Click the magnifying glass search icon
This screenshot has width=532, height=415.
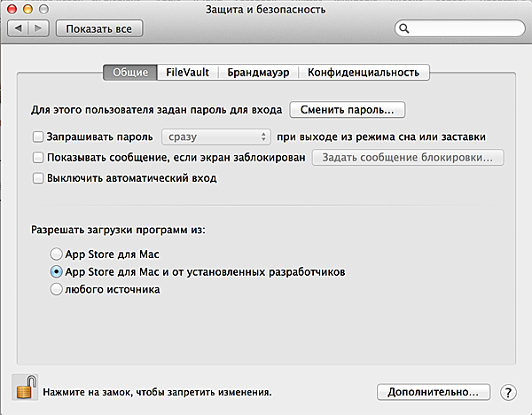(405, 28)
